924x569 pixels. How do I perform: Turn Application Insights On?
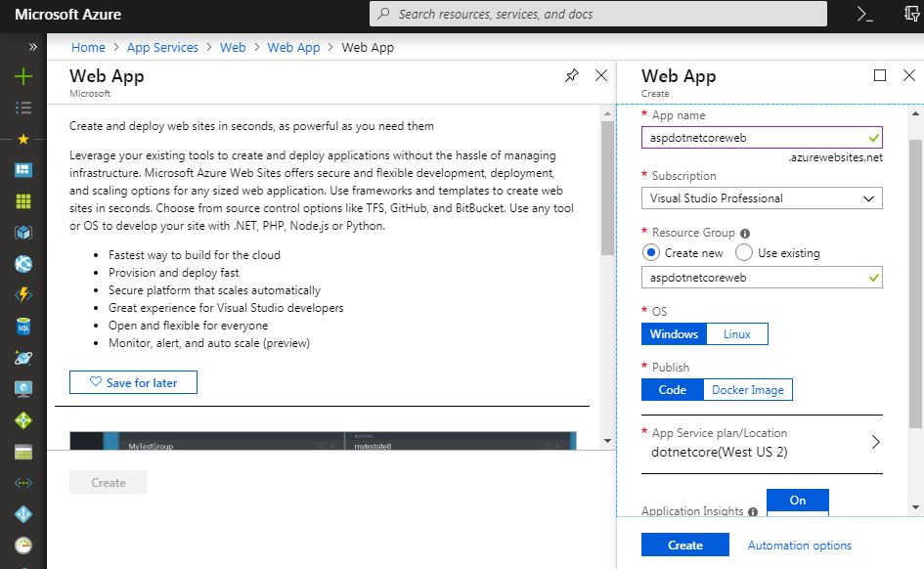click(797, 501)
